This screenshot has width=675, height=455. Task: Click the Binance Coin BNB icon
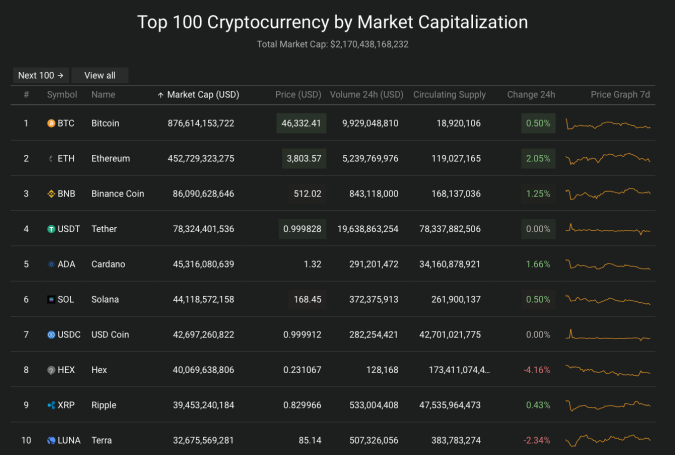coord(51,194)
